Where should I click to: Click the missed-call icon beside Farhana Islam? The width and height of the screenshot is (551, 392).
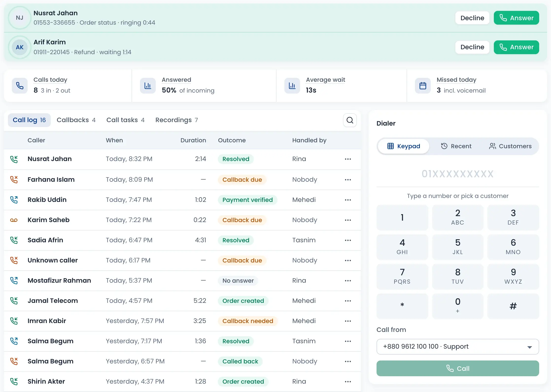14,180
